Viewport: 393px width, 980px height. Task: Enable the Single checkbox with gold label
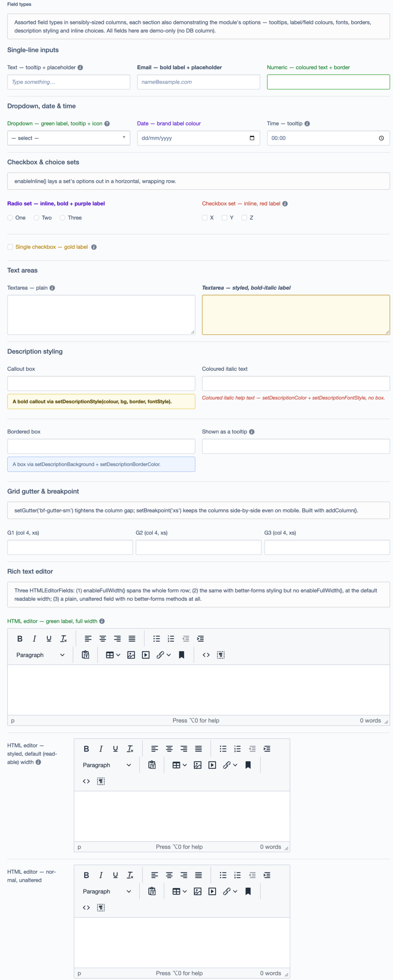pyautogui.click(x=10, y=247)
